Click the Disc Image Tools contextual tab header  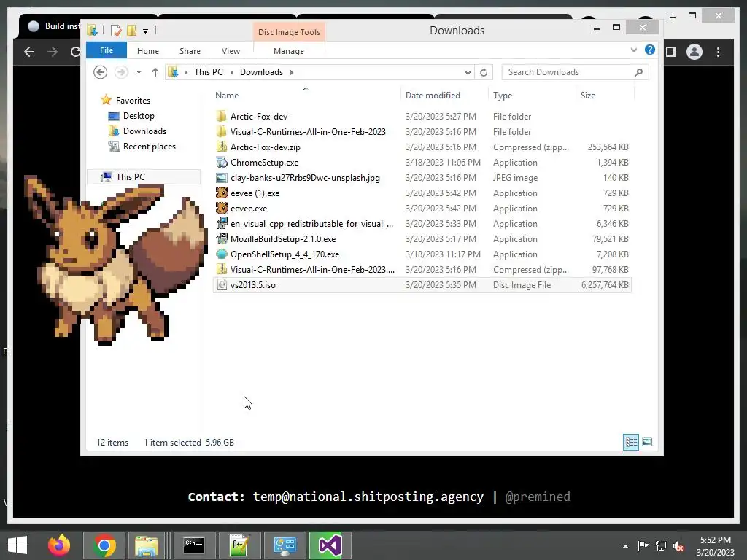[x=289, y=32]
